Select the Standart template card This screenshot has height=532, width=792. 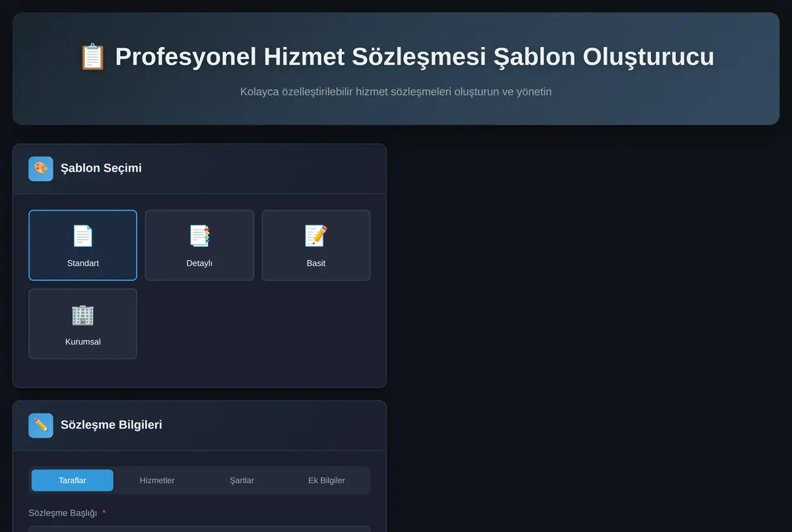tap(82, 246)
